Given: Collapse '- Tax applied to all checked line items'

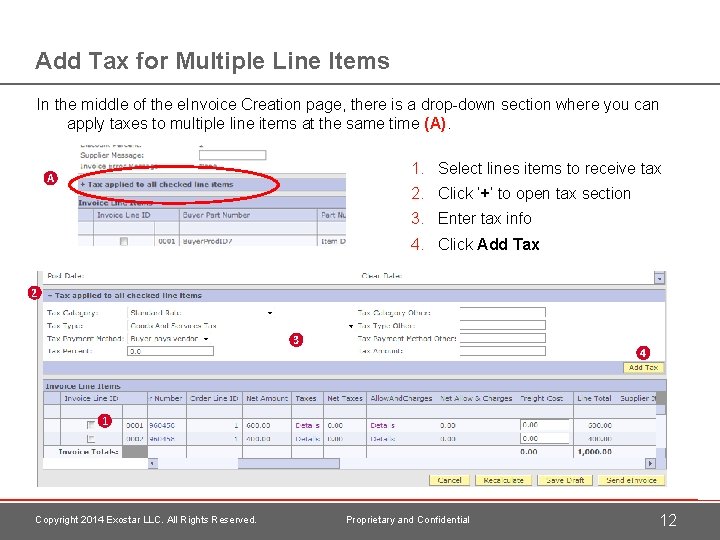Looking at the screenshot, I should tap(124, 296).
